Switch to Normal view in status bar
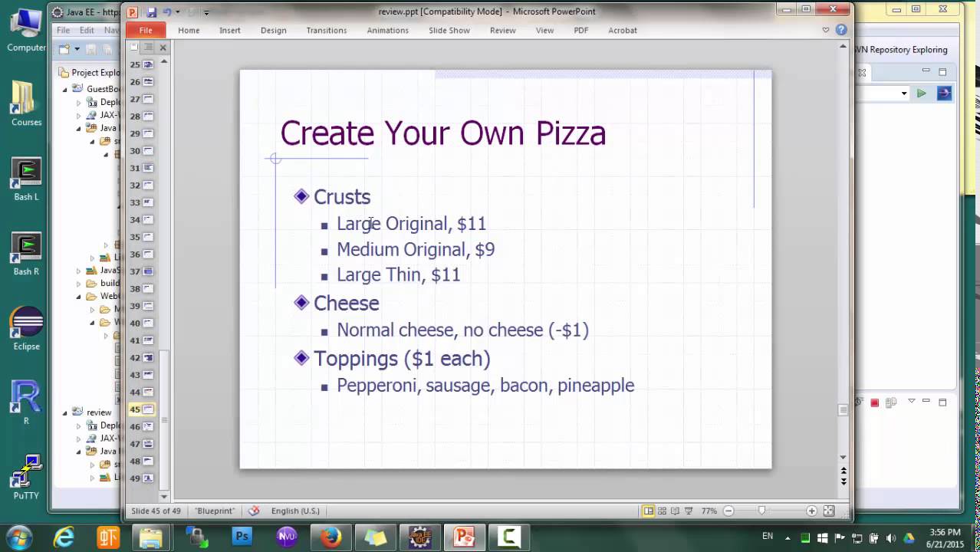Screen dimensions: 980x552 coord(648,511)
